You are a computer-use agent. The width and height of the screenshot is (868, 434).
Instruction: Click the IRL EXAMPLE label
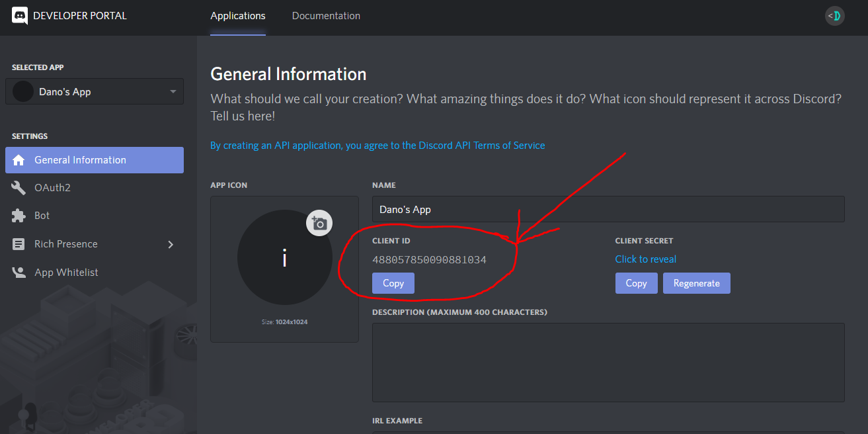click(397, 421)
